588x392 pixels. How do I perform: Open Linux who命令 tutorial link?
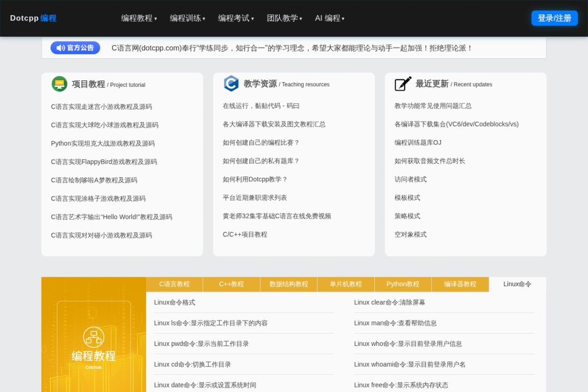[408, 343]
